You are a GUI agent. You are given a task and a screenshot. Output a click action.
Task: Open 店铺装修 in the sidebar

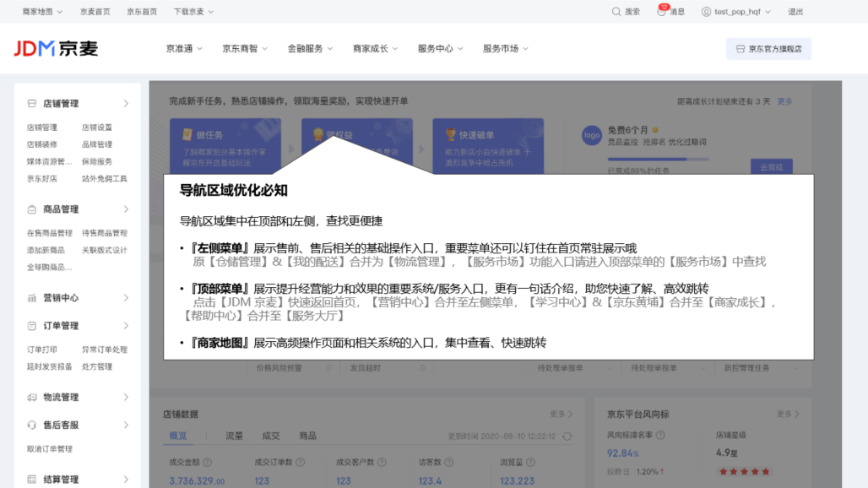click(42, 144)
